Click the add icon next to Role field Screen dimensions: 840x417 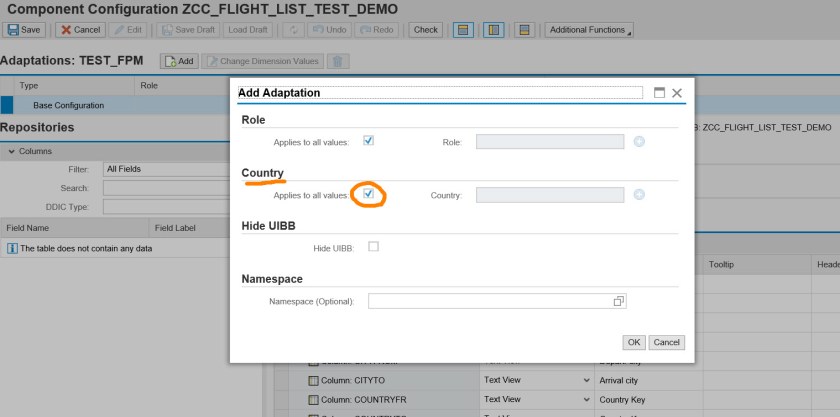(639, 142)
